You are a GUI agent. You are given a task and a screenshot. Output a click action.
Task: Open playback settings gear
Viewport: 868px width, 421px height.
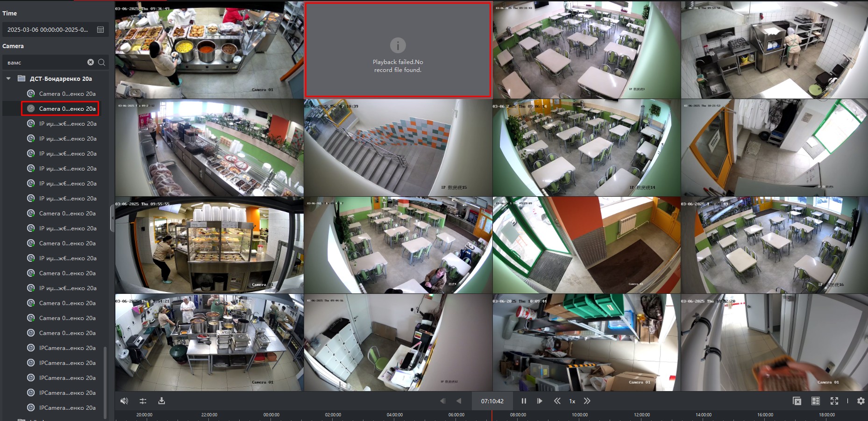(861, 401)
